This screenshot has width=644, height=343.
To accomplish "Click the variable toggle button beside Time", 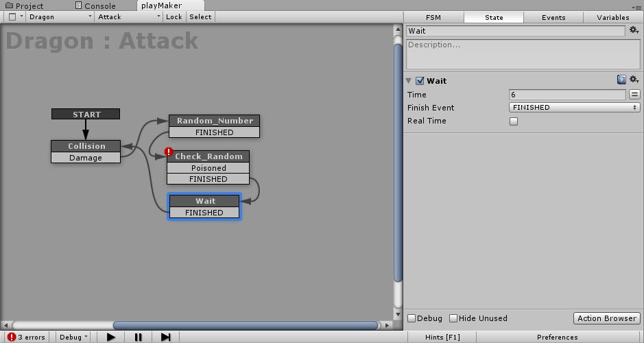I will pos(634,95).
